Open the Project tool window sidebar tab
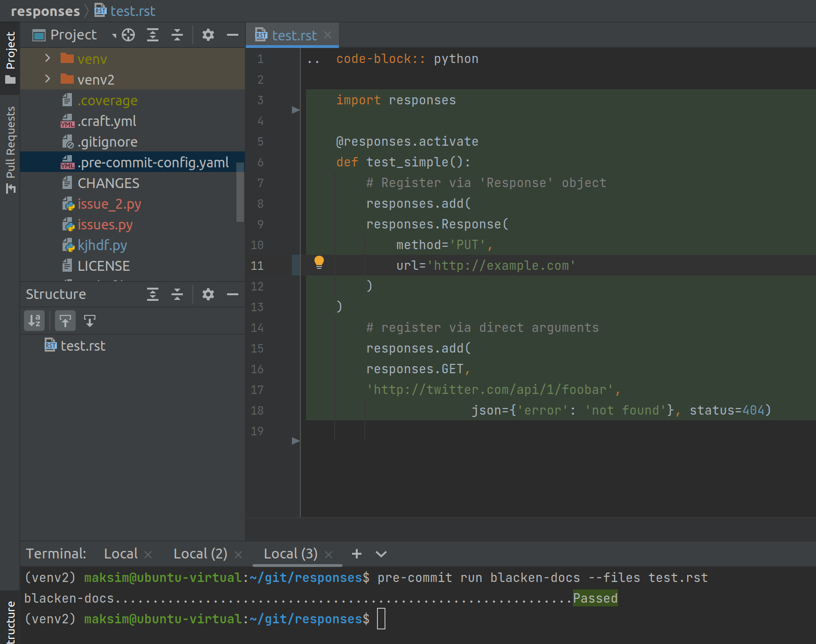 click(10, 57)
